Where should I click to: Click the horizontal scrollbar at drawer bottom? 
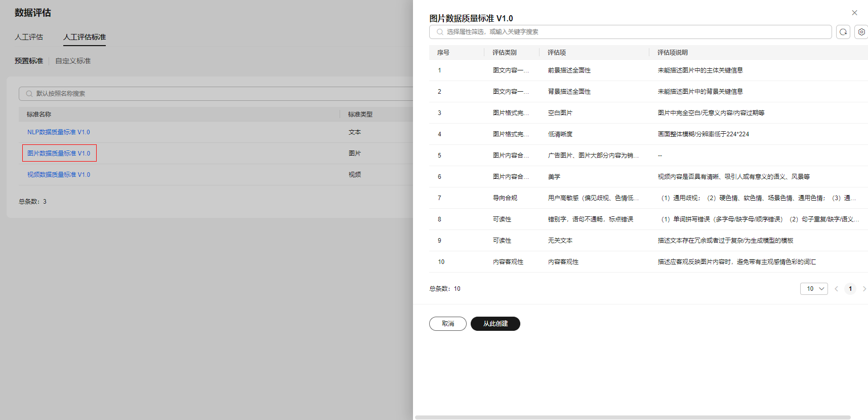click(633, 417)
